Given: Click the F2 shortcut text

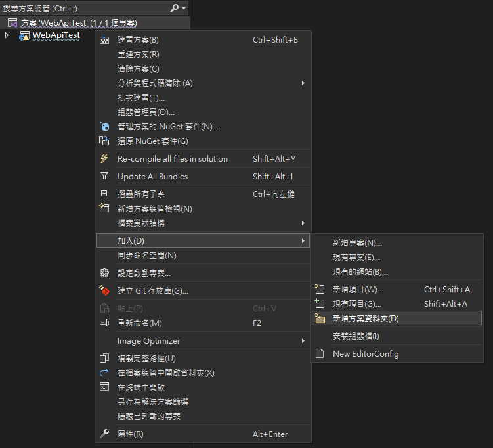Looking at the screenshot, I should pos(257,323).
